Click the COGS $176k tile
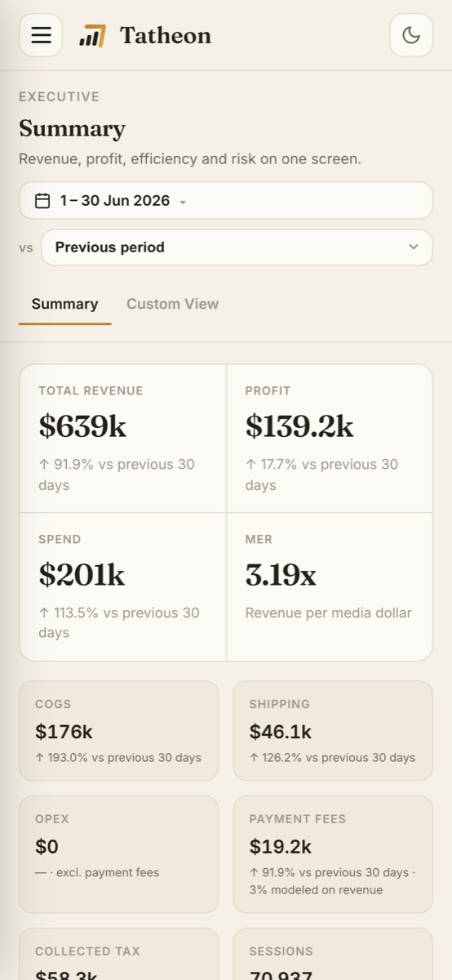The height and width of the screenshot is (980, 452). tap(119, 731)
